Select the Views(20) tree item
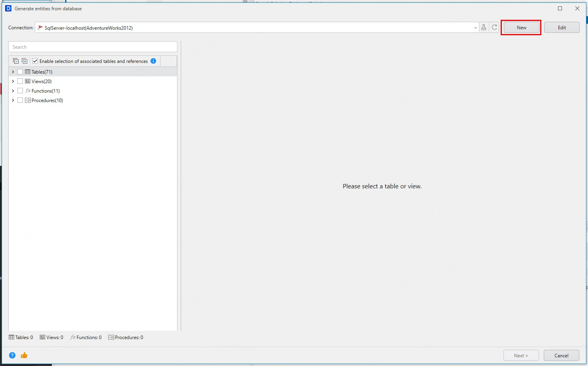Viewport: 588px width, 366px height. [41, 82]
